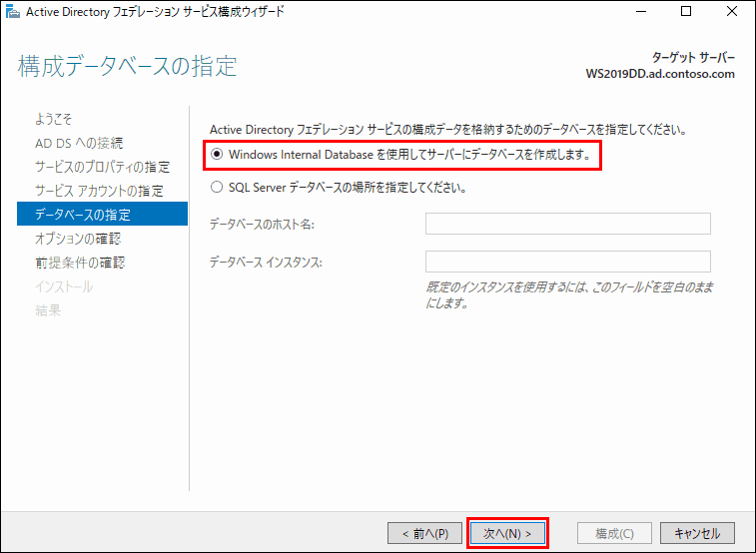This screenshot has height=553, width=756.
Task: Click the 既定のインスタンスを使用するには hint text
Action: (x=569, y=294)
